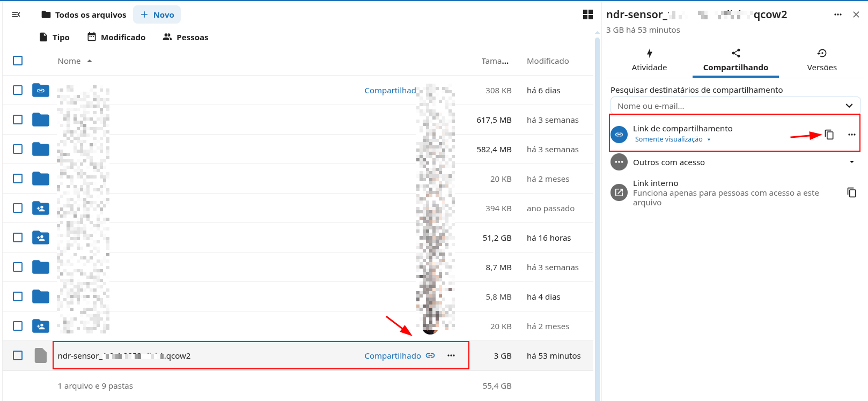Open the qcow2 file row actions menu
The height and width of the screenshot is (401, 868).
(451, 355)
